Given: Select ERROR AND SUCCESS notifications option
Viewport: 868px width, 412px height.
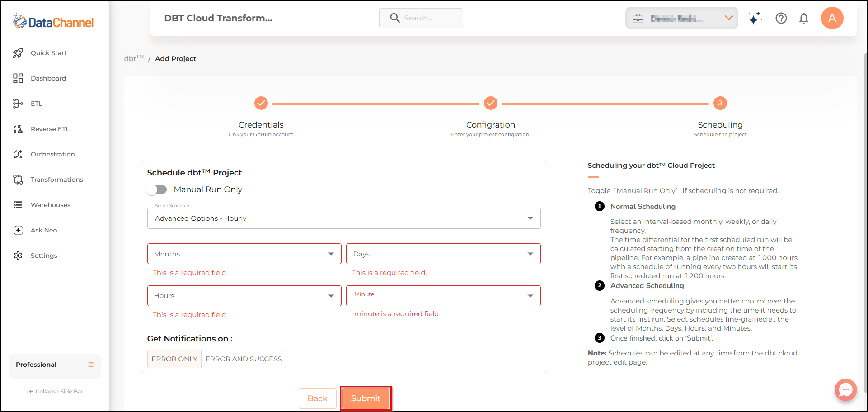Looking at the screenshot, I should tap(244, 359).
